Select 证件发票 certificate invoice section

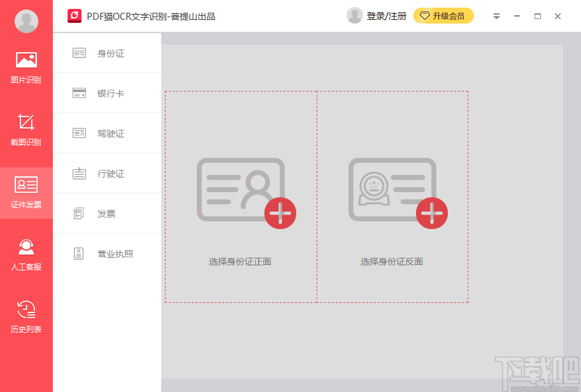[x=26, y=193]
